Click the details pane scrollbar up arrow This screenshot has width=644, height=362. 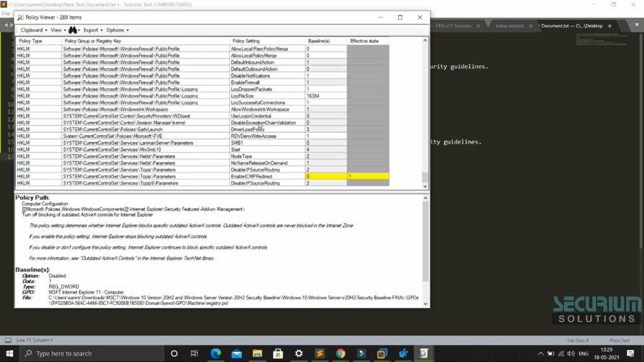tap(426, 198)
